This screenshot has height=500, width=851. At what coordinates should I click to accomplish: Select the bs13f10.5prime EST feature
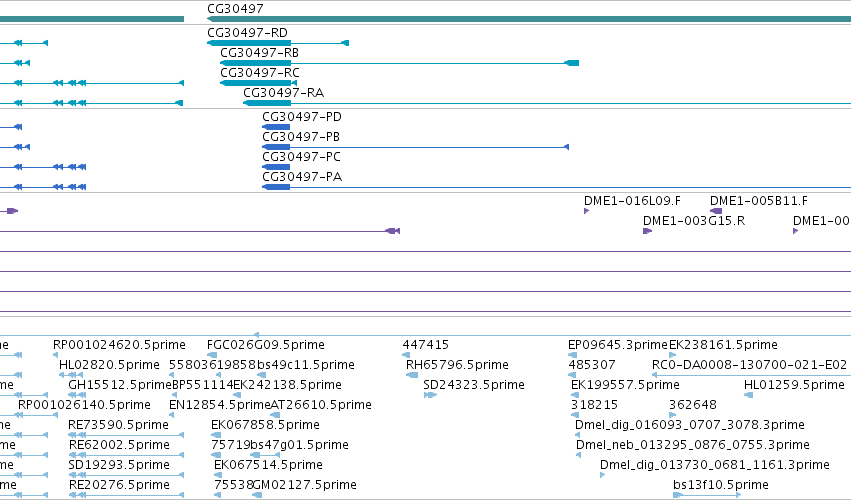(x=707, y=495)
